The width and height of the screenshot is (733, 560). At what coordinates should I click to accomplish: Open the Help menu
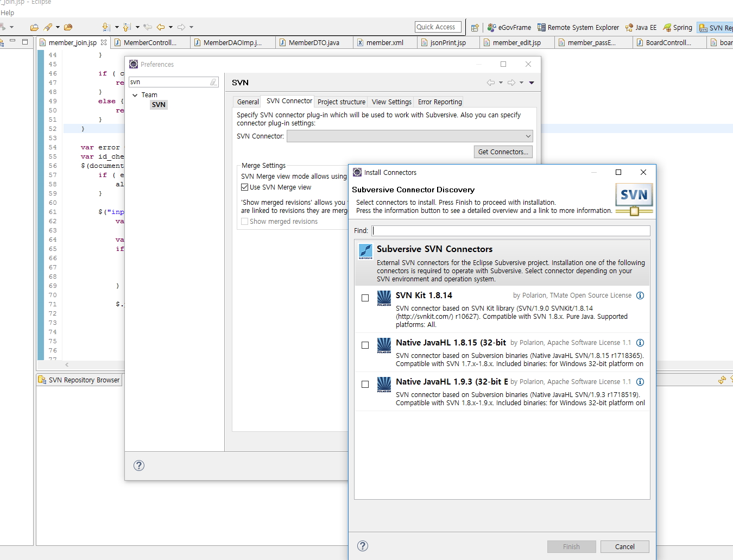coord(8,13)
